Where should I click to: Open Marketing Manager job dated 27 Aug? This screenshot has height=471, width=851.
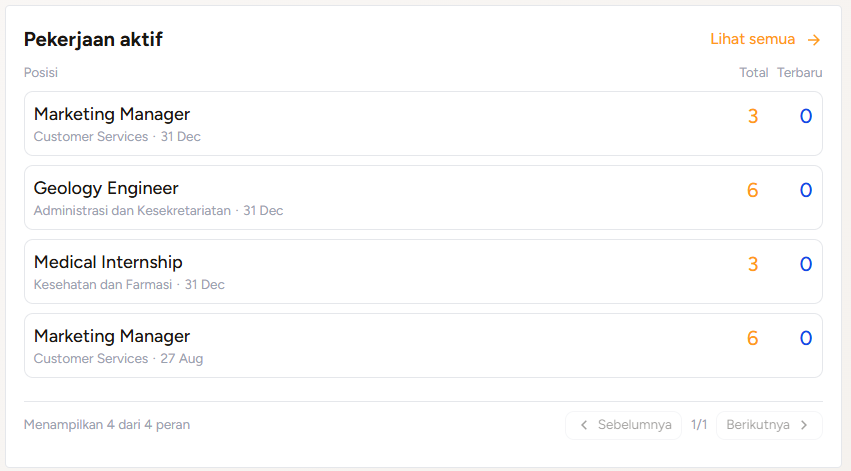click(x=423, y=346)
